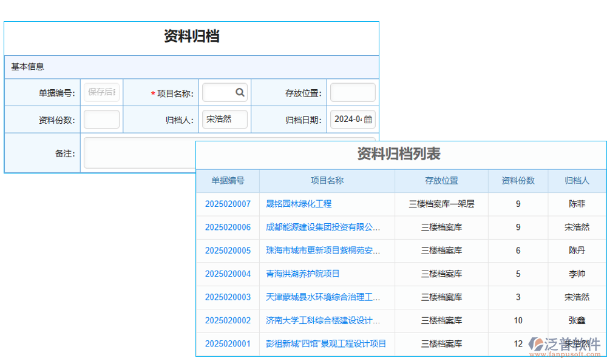The width and height of the screenshot is (607, 364).
Task: Open document 2025020007 in the list
Action: point(228,204)
